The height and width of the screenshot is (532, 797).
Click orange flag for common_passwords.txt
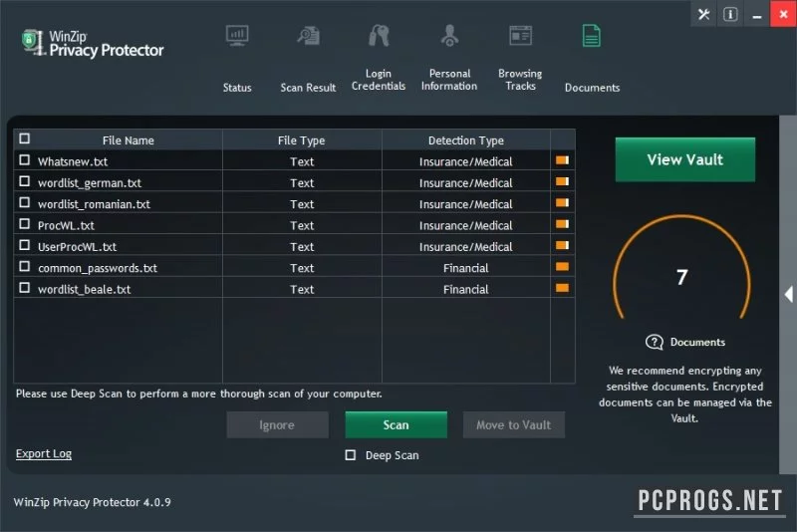pyautogui.click(x=562, y=267)
